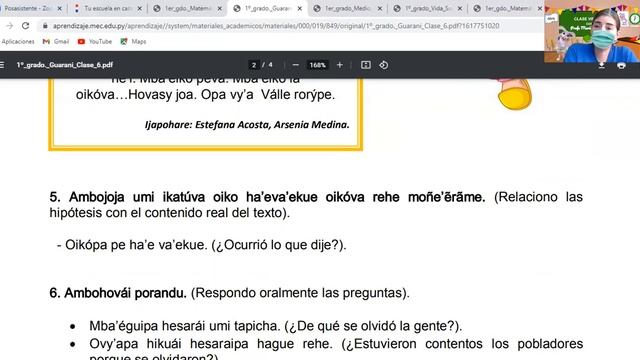
Task: Click the heading '6. Ambohovái porandu.'
Action: point(118,293)
